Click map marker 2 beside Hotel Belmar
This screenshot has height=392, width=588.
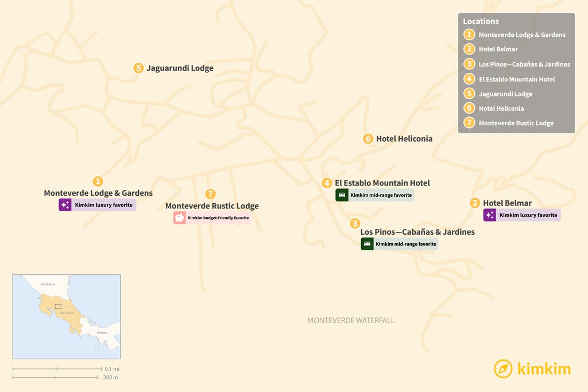[475, 203]
